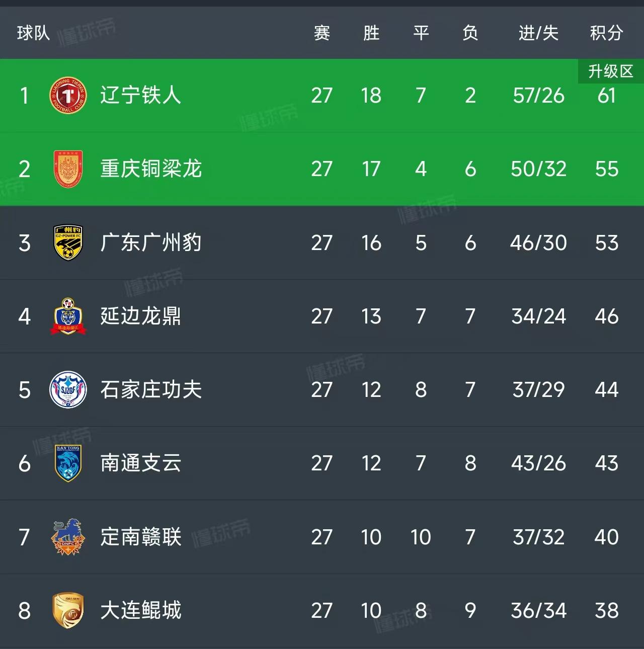This screenshot has width=644, height=649.
Task: Select row 4 for 延边龙鼎
Action: 322,316
